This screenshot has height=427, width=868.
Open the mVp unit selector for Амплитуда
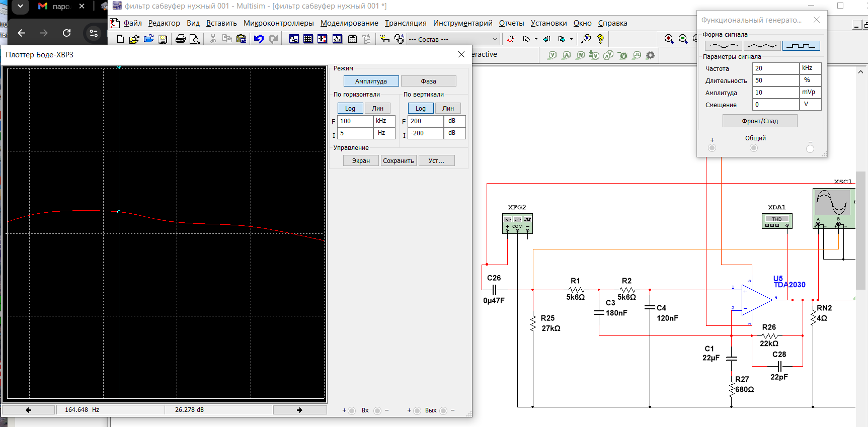810,93
